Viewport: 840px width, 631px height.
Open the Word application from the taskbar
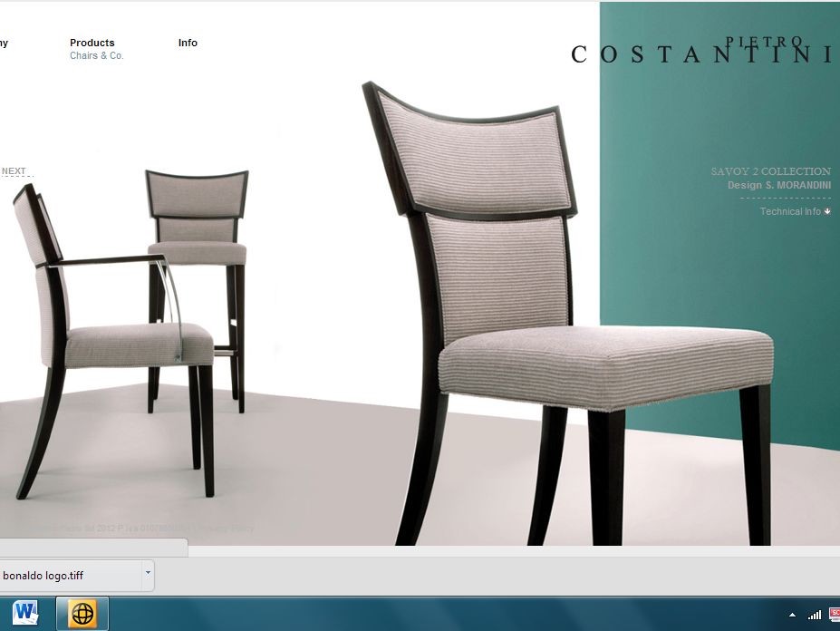point(24,613)
